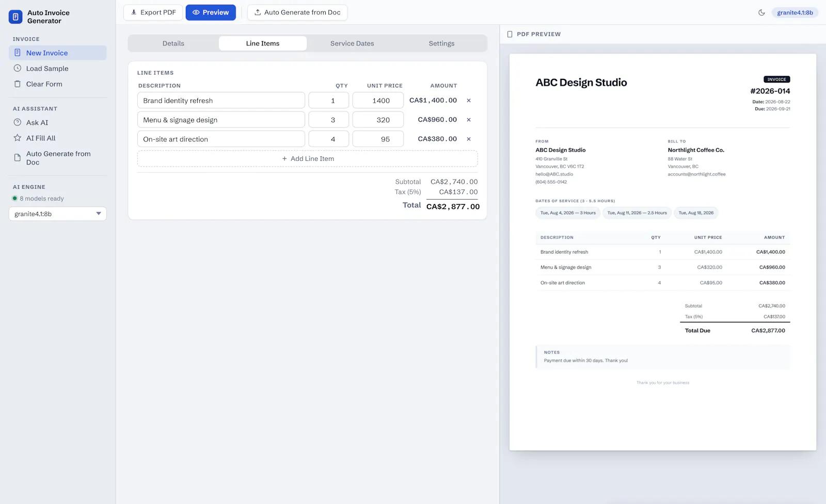Click the INVOICE badge in PDF preview

(x=777, y=79)
